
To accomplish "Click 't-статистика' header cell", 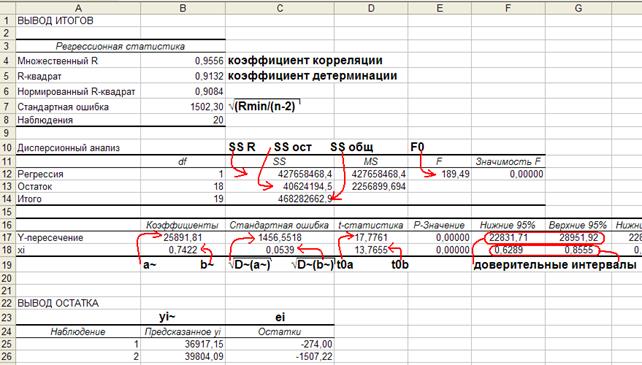I will [x=371, y=225].
